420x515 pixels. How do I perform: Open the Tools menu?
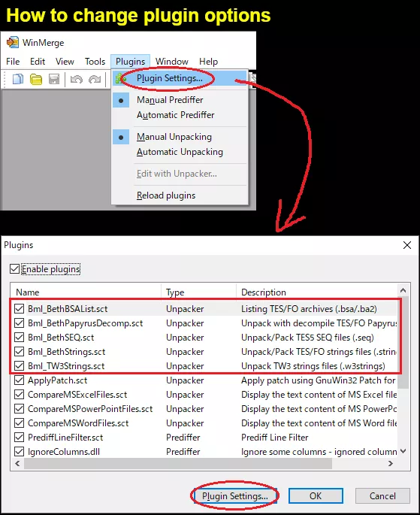(95, 62)
